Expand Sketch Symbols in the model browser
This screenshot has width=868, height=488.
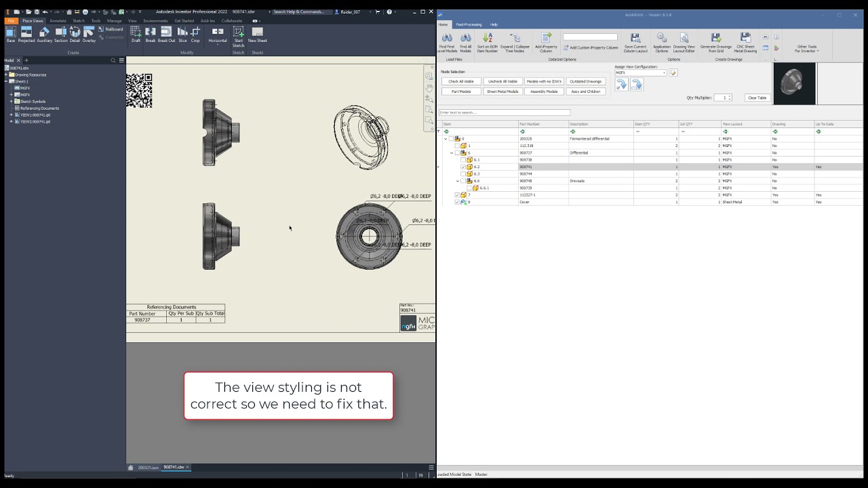(x=12, y=102)
